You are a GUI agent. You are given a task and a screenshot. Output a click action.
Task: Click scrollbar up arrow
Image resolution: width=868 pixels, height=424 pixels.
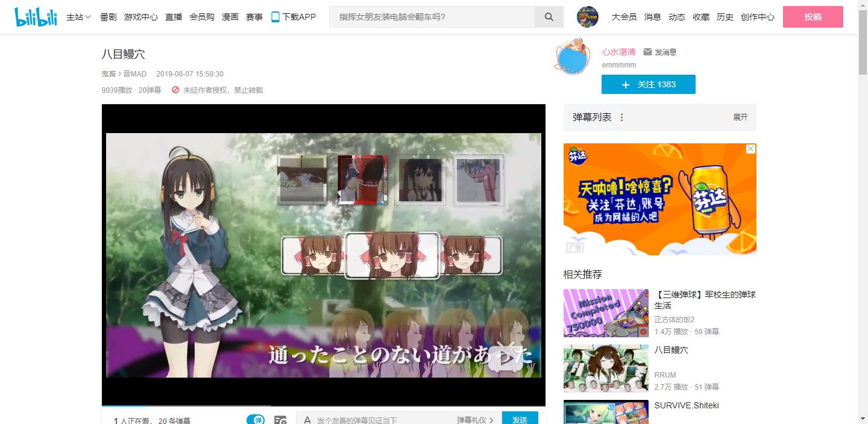(863, 4)
